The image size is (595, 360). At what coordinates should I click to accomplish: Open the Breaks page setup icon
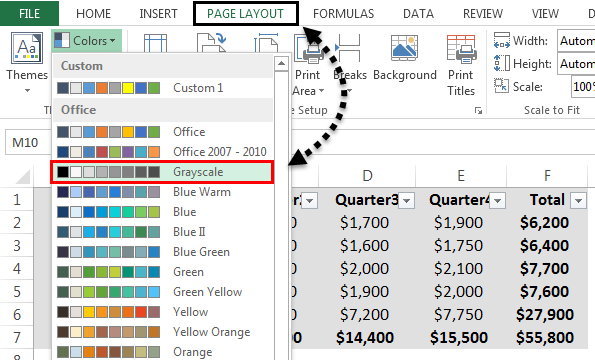point(348,48)
